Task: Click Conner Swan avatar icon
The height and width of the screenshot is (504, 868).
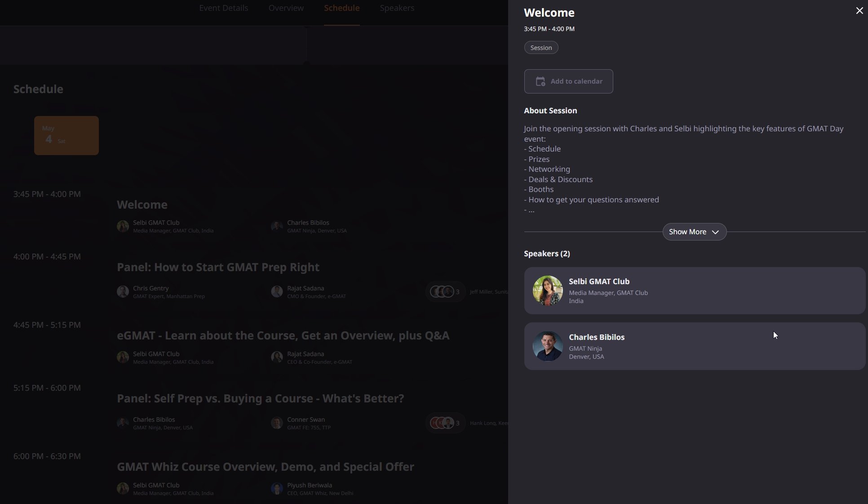Action: (x=277, y=423)
